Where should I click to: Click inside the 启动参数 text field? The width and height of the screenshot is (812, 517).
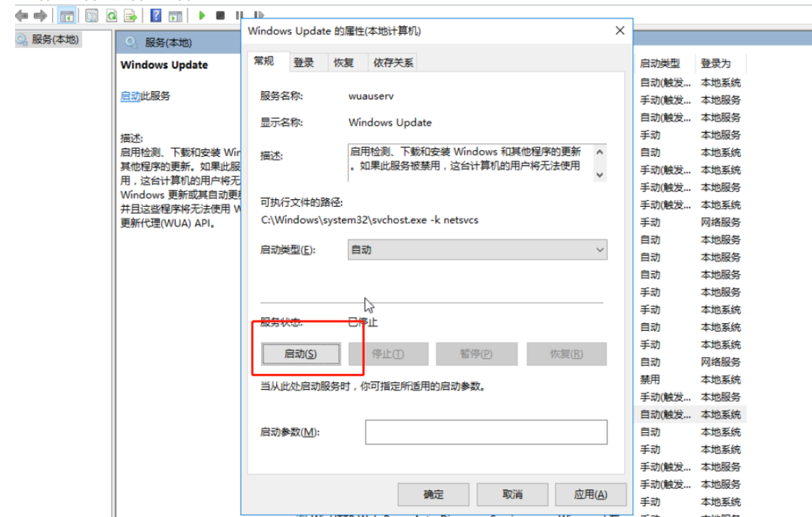[486, 432]
